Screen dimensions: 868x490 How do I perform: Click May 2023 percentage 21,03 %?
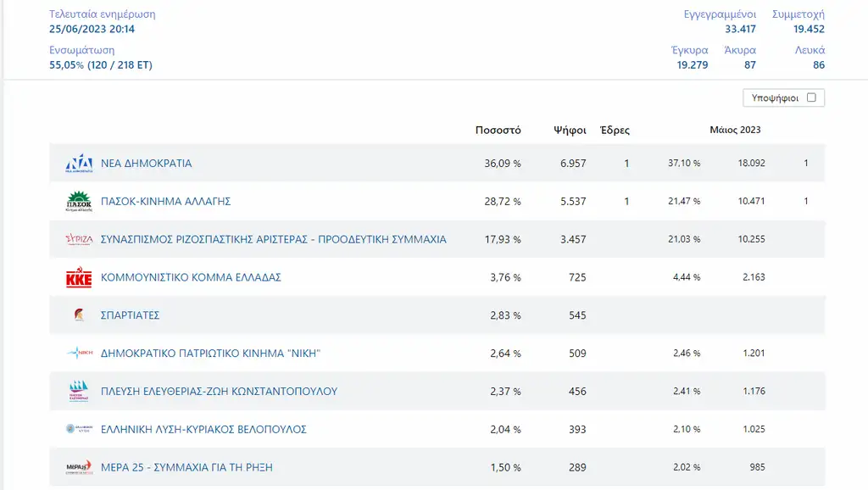point(684,238)
